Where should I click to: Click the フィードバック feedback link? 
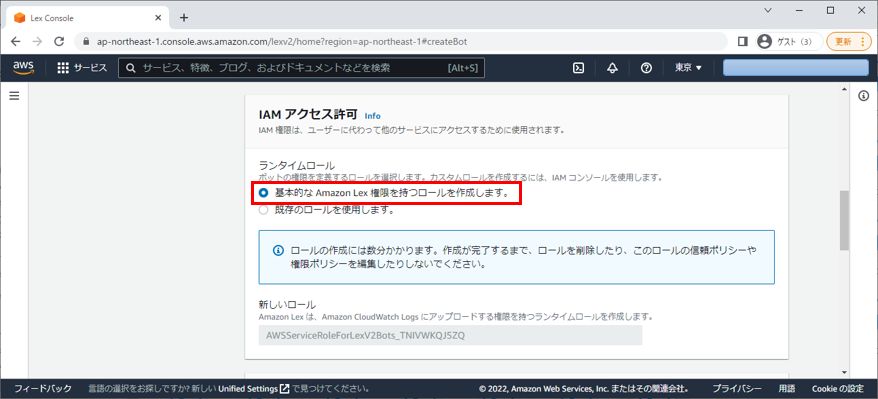pos(43,388)
